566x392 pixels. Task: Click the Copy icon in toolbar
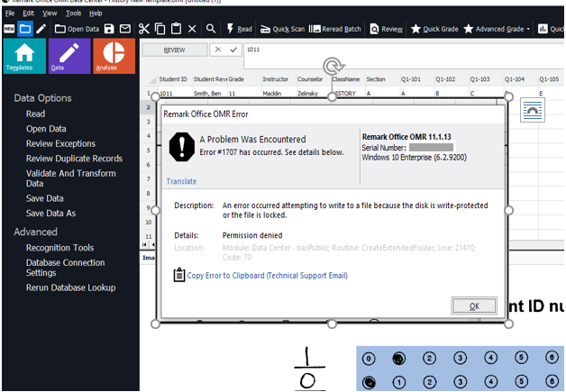click(x=160, y=29)
